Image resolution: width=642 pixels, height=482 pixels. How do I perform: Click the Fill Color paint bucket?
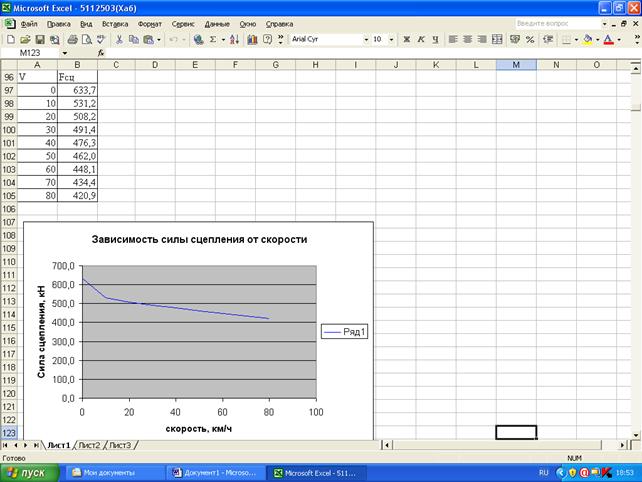587,40
